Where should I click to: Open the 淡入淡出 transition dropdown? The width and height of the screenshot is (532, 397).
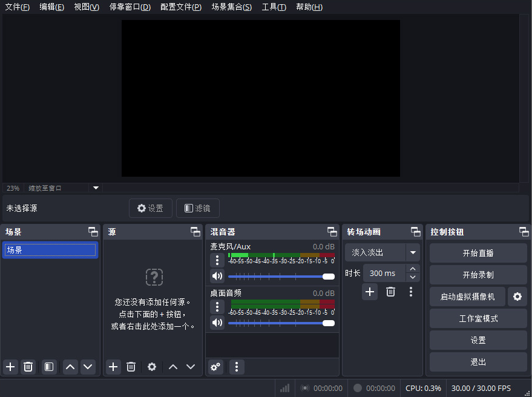[413, 252]
